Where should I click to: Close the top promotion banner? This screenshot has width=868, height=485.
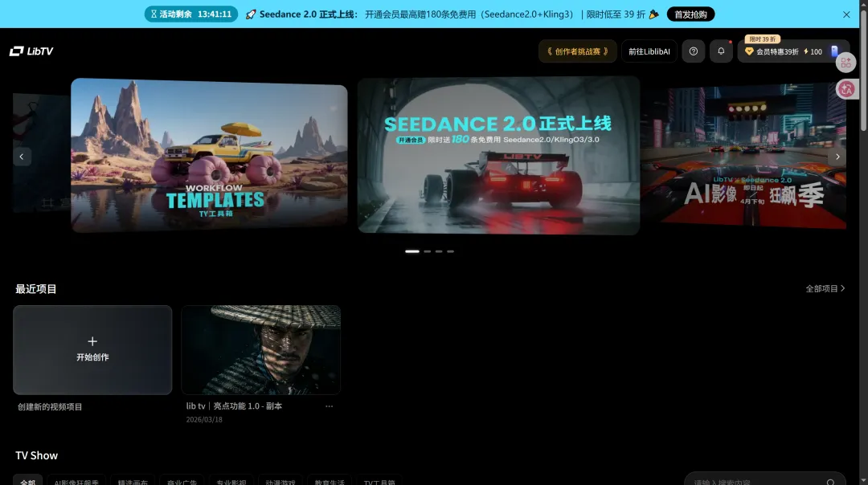coord(845,14)
